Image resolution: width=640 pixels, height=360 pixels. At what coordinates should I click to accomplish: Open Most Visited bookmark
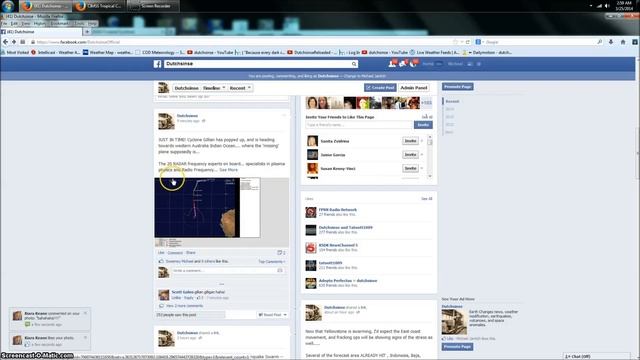point(15,53)
